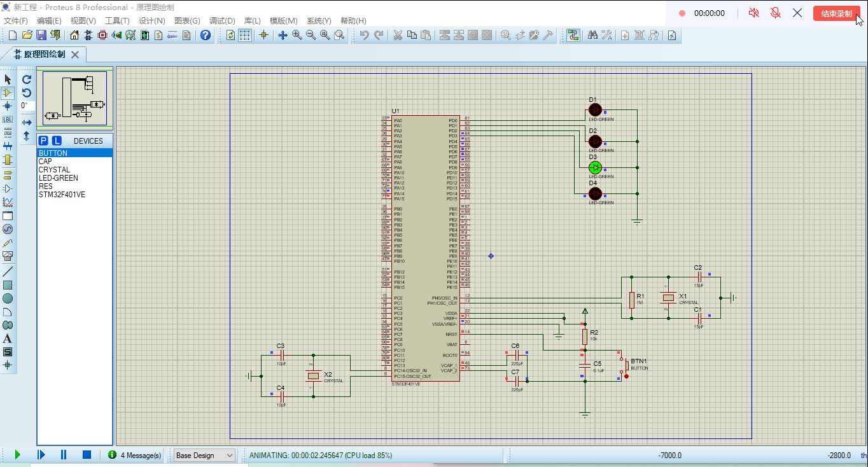Select STM32F401VE in the devices list
The height and width of the screenshot is (467, 868).
tap(62, 195)
